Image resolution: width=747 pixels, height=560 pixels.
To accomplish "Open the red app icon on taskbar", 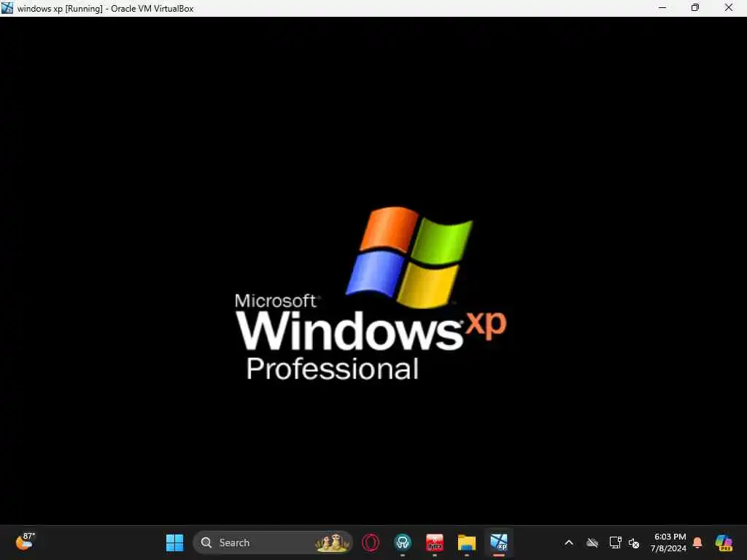I will tap(435, 542).
